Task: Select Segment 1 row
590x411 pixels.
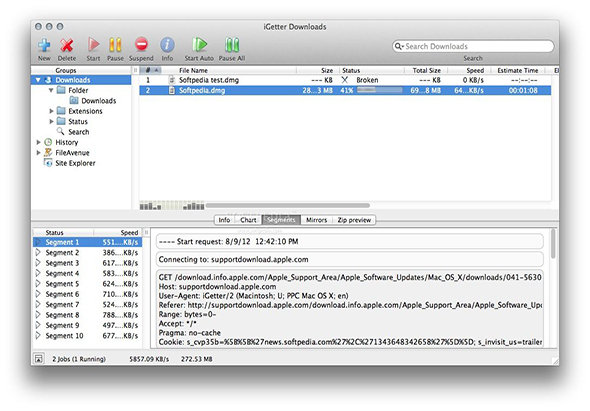Action: 87,242
